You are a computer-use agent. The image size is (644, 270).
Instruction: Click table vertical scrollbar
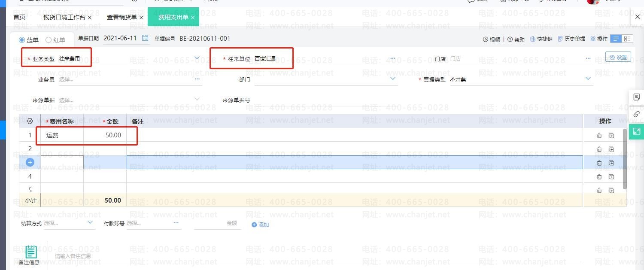[625, 159]
